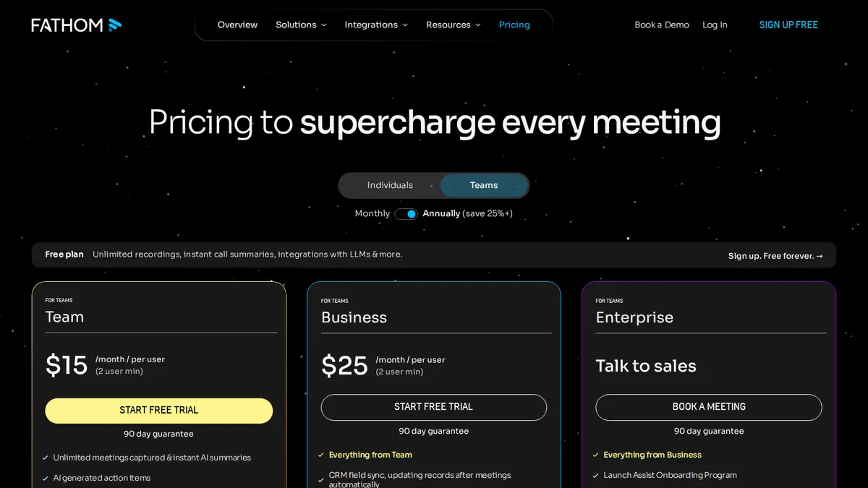Screen dimensions: 868x488
Task: Start free trial on Team plan
Action: click(x=159, y=411)
